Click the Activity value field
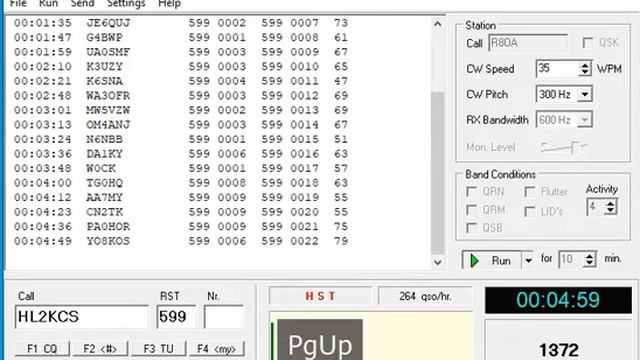 [x=596, y=207]
